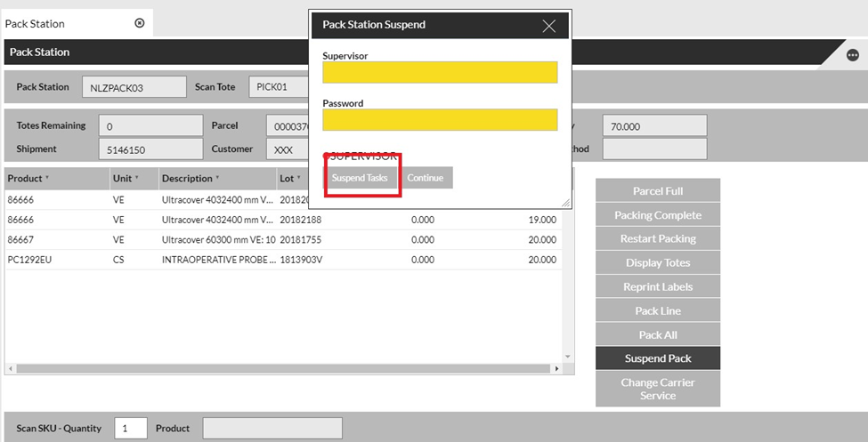This screenshot has height=442, width=868.
Task: Click the Parcel Full button
Action: (657, 191)
